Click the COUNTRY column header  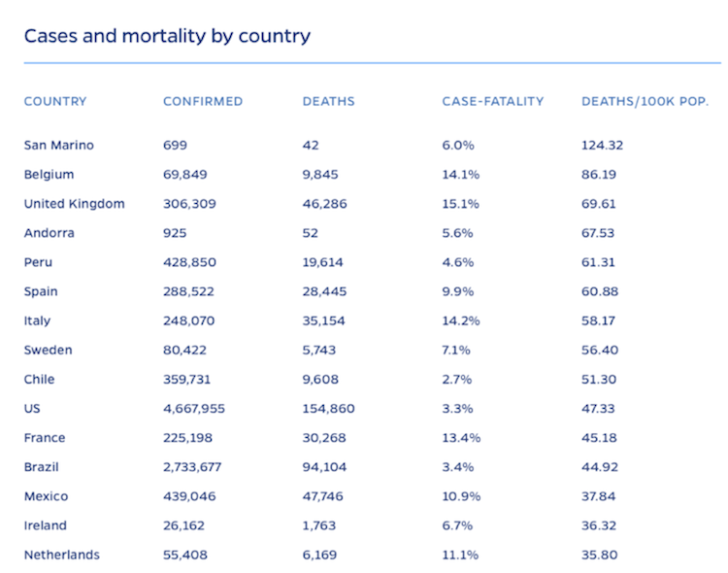pos(55,101)
